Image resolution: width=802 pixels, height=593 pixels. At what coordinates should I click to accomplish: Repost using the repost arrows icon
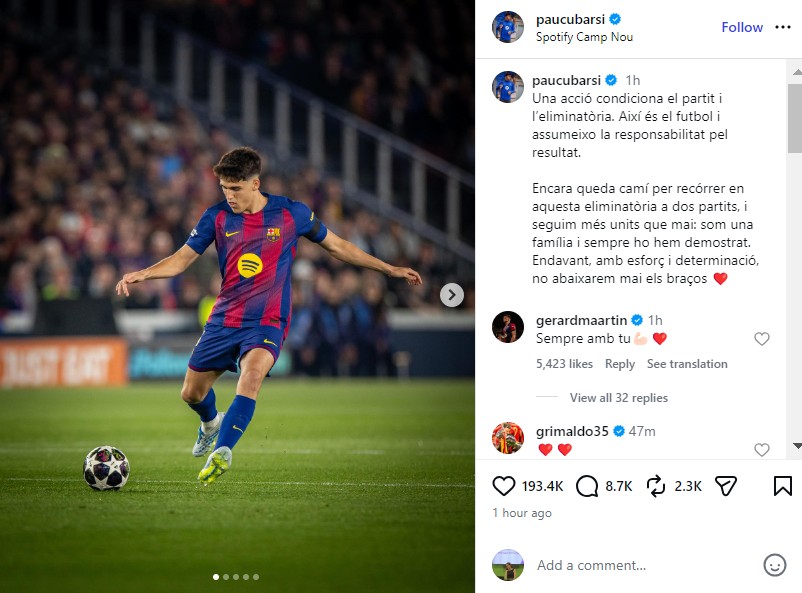(x=656, y=486)
